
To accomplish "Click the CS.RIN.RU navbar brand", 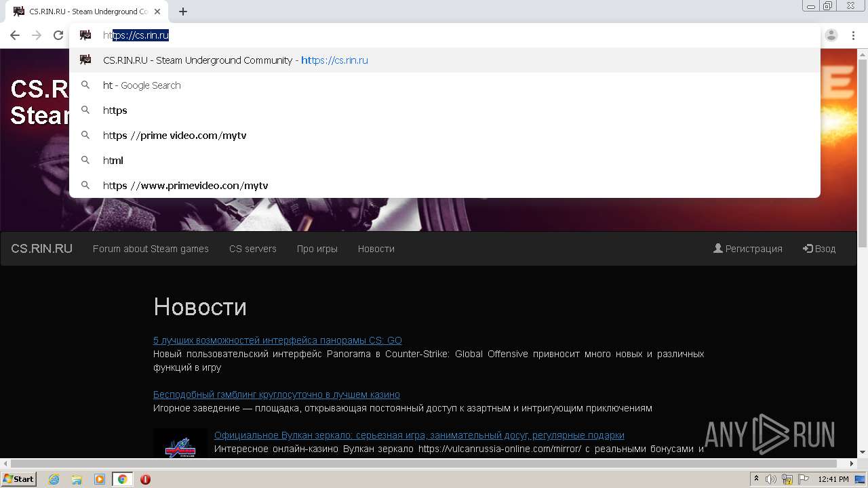I will coord(41,249).
